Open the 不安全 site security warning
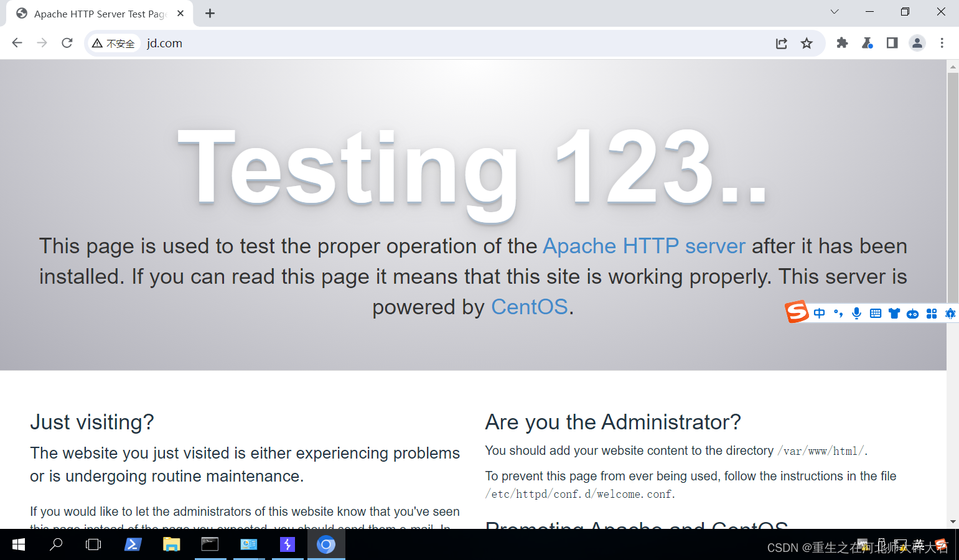 pos(113,44)
